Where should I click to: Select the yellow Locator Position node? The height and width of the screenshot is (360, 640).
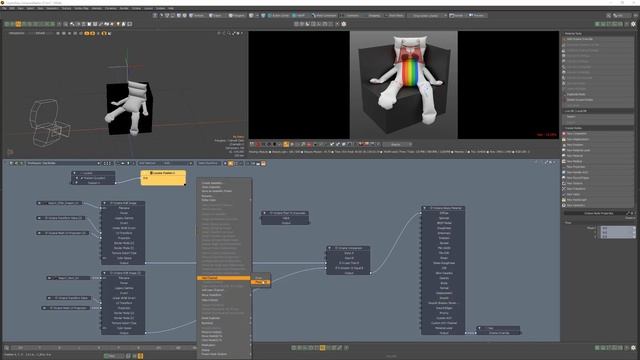click(x=163, y=178)
